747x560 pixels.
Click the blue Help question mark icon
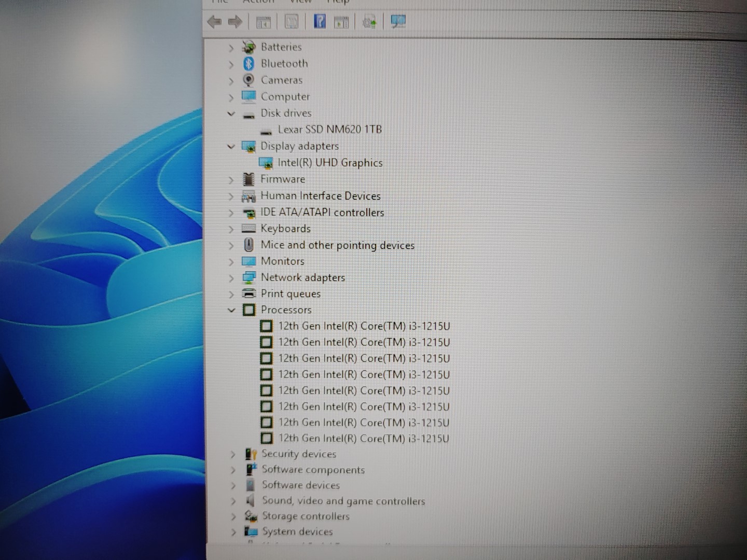click(320, 21)
